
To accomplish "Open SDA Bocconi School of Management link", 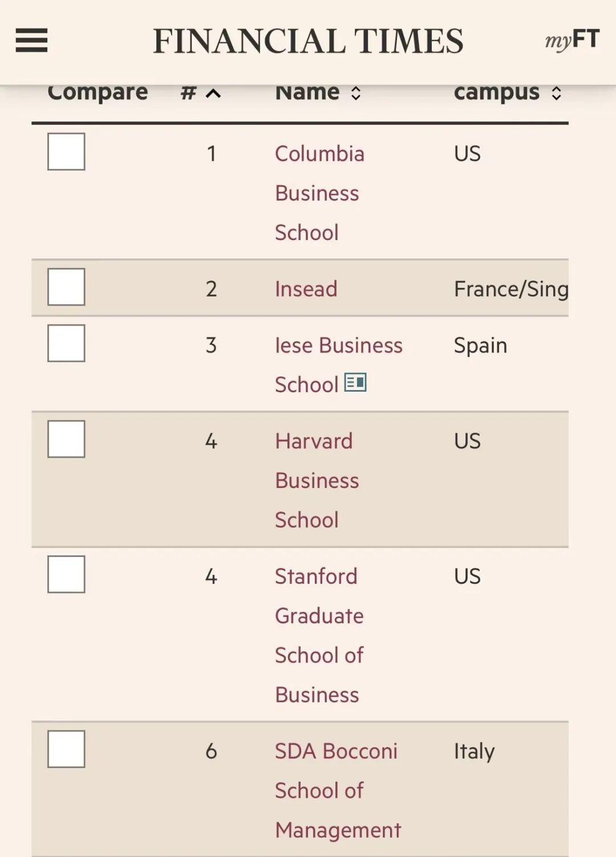I will [338, 790].
